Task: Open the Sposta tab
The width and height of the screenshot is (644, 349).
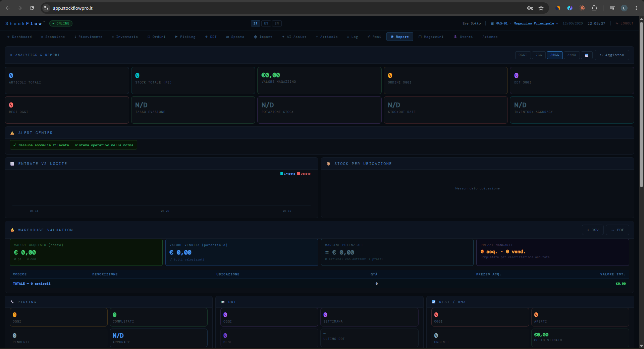Action: (235, 37)
